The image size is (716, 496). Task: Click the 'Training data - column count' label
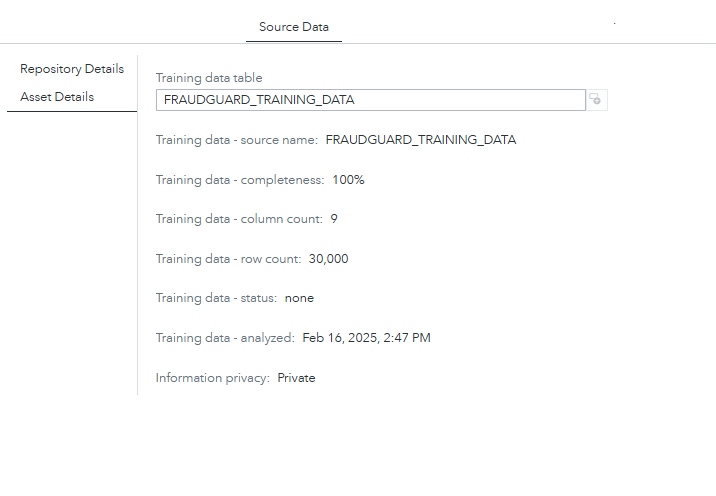coord(239,219)
